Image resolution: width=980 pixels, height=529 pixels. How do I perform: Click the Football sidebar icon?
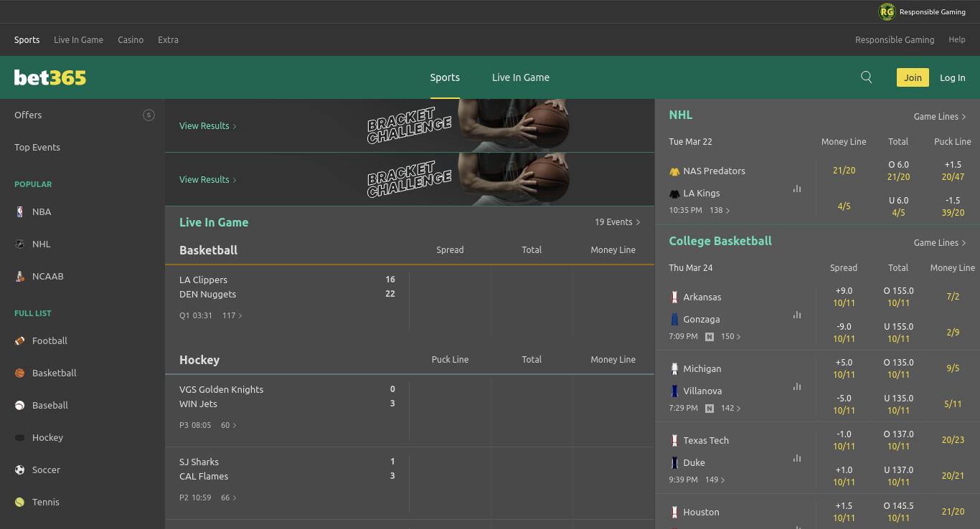coord(20,340)
